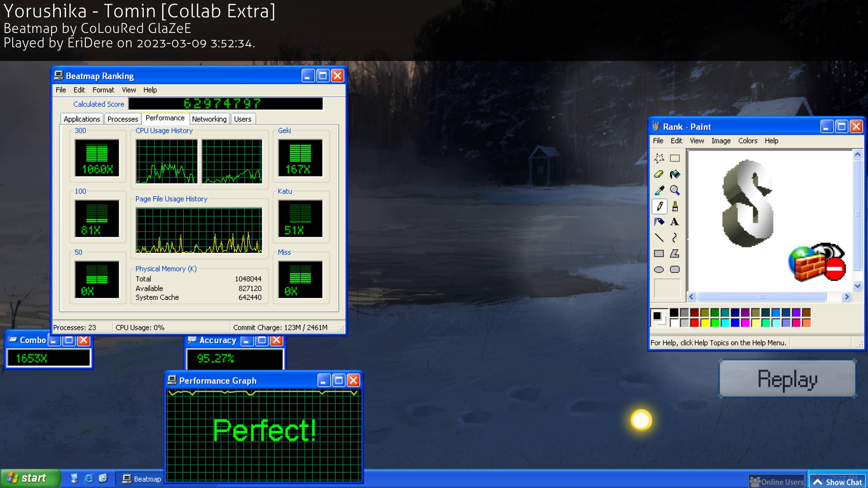Image resolution: width=868 pixels, height=488 pixels.
Task: Select the Pencil tool in Paint
Action: [659, 206]
